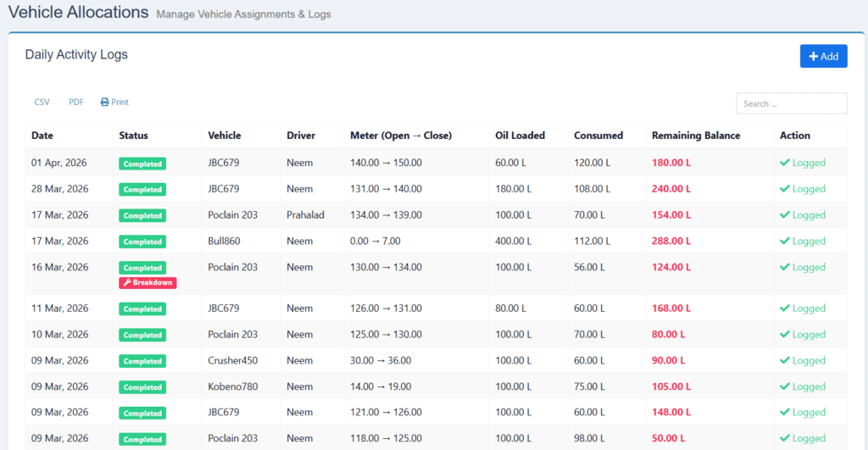
Task: Click Logged checkmark for 10 Mar, 2026
Action: (803, 334)
